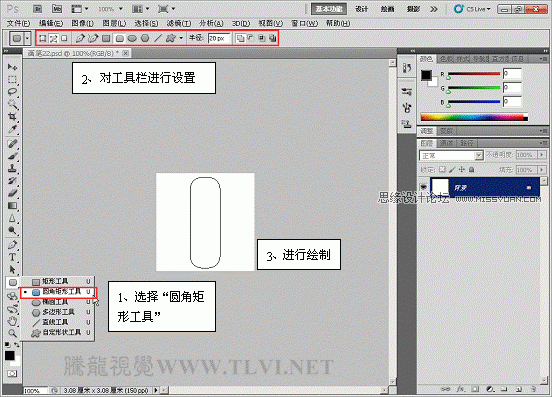This screenshot has width=552, height=397.
Task: Toggle the Intersect path areas option
Action: click(262, 38)
